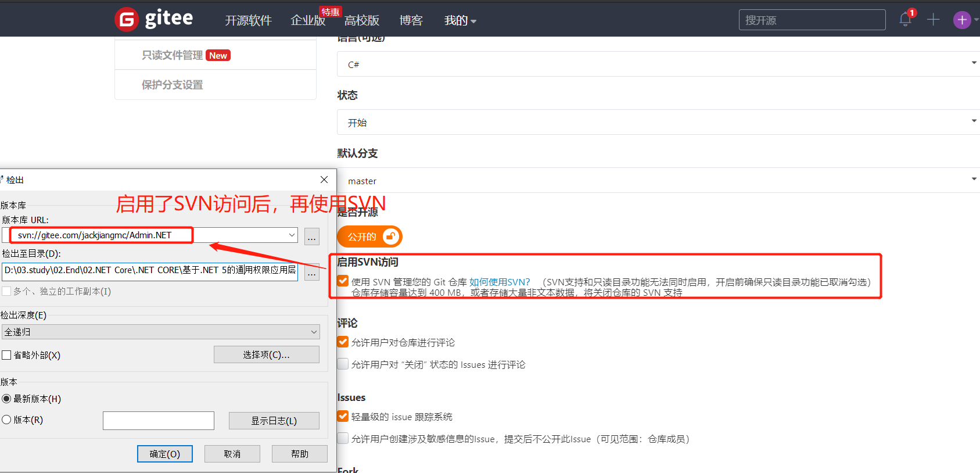The width and height of the screenshot is (980, 473).
Task: Enable comments on closed Issues checkbox
Action: (343, 364)
